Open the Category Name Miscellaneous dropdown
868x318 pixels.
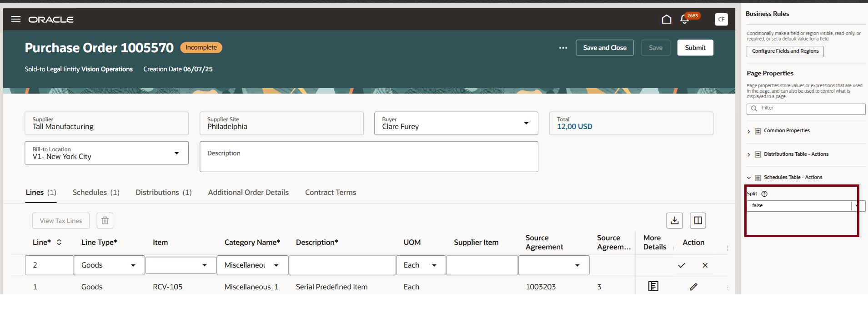pos(276,265)
